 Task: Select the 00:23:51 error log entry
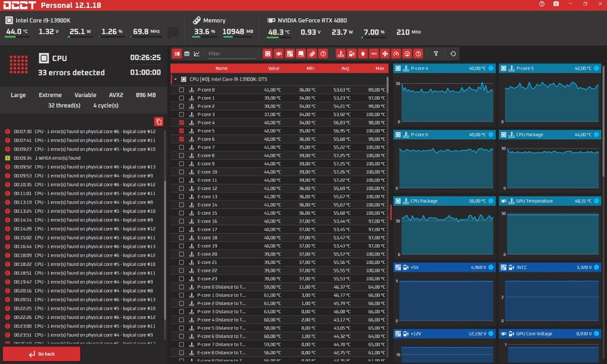81,335
